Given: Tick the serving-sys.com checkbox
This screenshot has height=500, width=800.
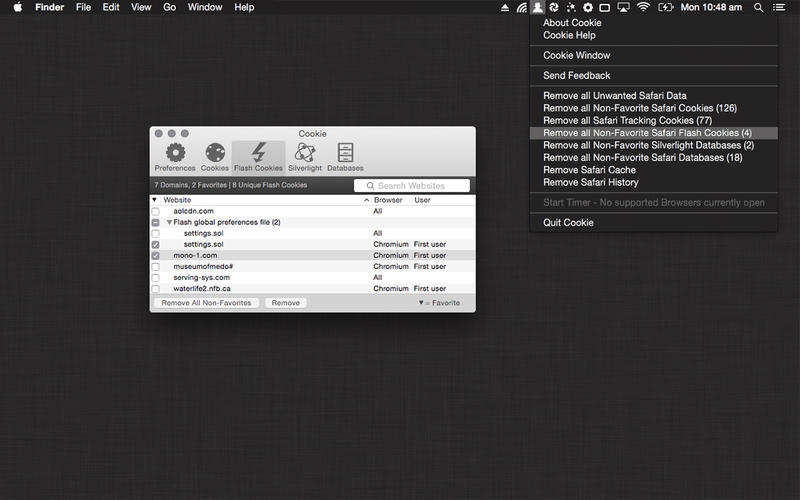Looking at the screenshot, I should (156, 278).
